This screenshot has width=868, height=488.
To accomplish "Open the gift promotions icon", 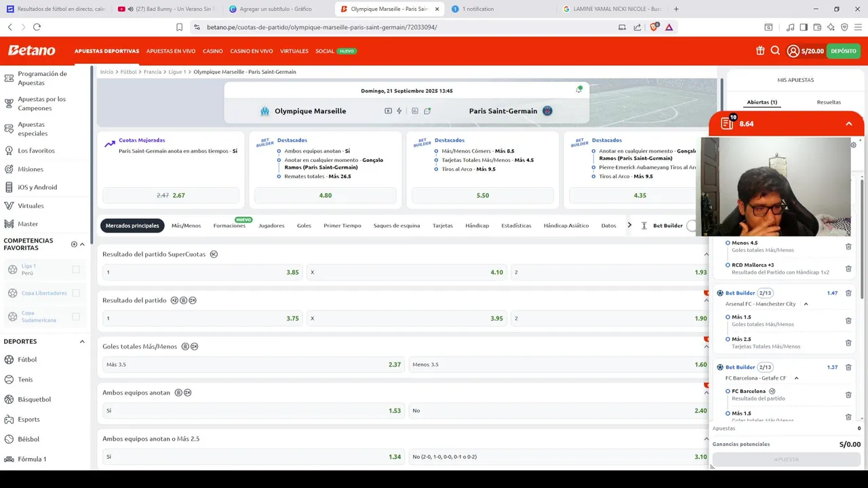I will pos(760,51).
